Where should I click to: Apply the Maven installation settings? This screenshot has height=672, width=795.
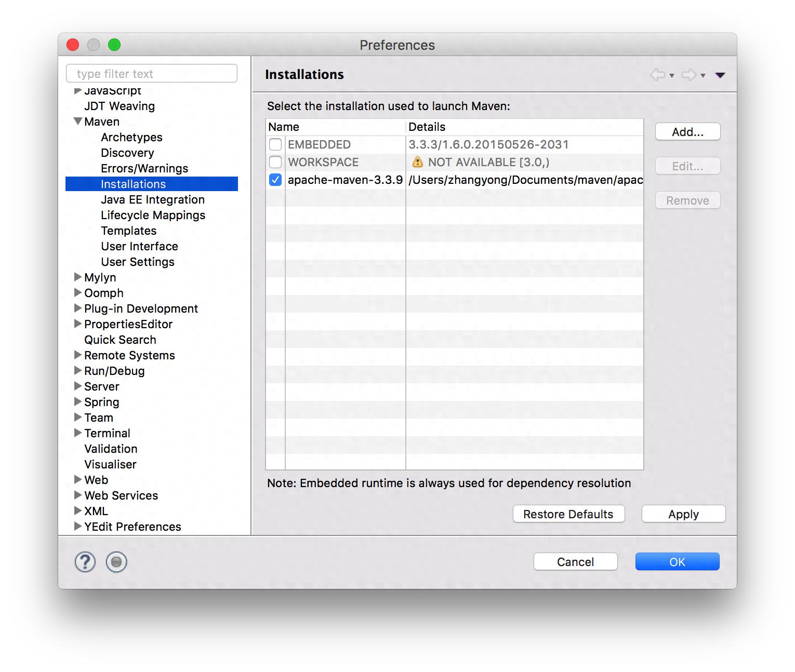coord(683,514)
